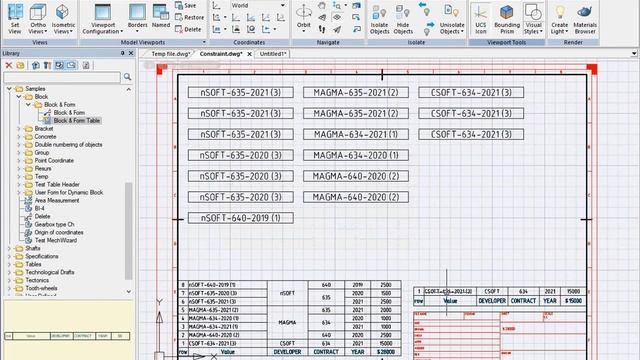Toggle Library panel auto-hide pin
Screen dimensions: 640x360
(122, 53)
